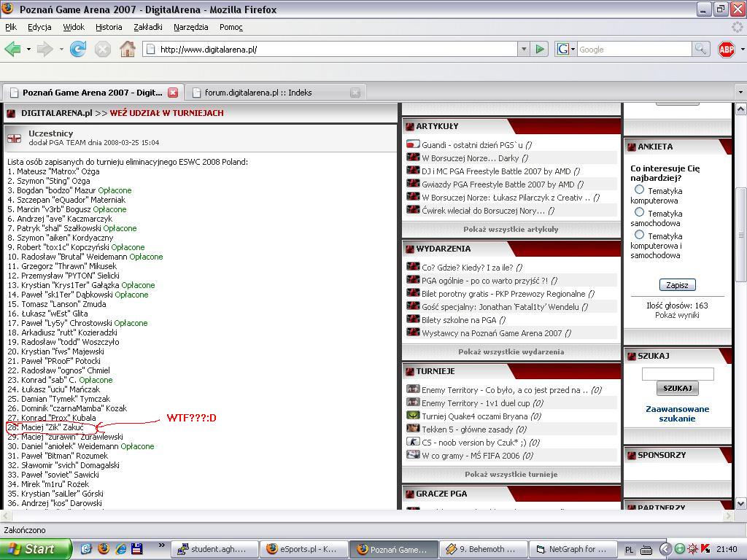Switch to forum.digitalarena.pl Indeks tab

coord(258,93)
